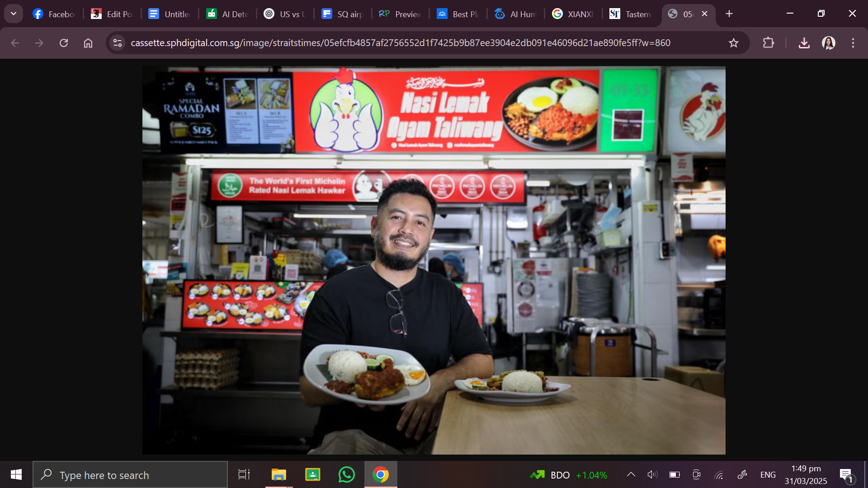The height and width of the screenshot is (488, 868).
Task: Open Google Chrome from the taskbar
Action: 381,474
